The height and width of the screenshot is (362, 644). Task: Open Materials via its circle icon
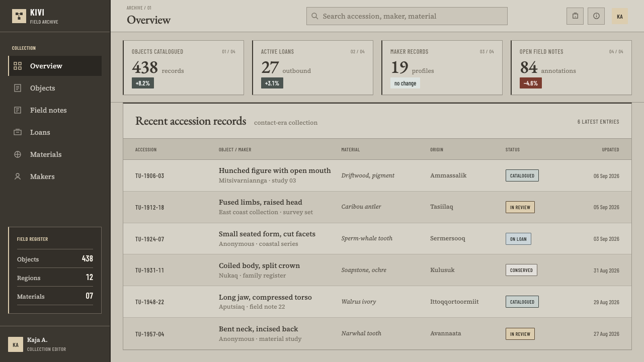click(18, 154)
